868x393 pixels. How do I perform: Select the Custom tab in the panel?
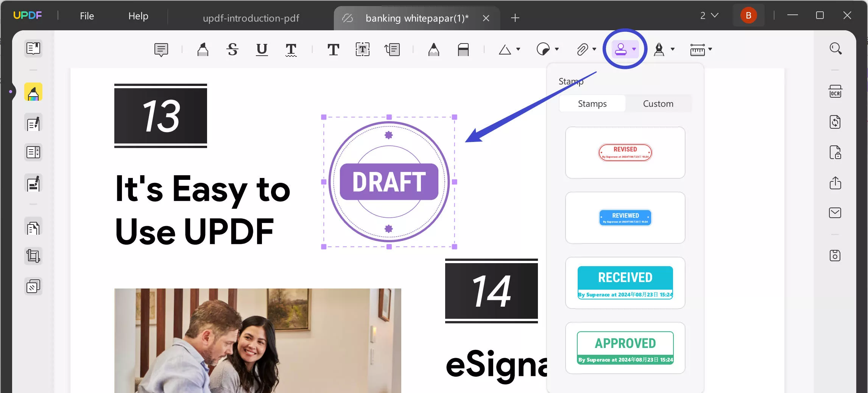coord(658,104)
